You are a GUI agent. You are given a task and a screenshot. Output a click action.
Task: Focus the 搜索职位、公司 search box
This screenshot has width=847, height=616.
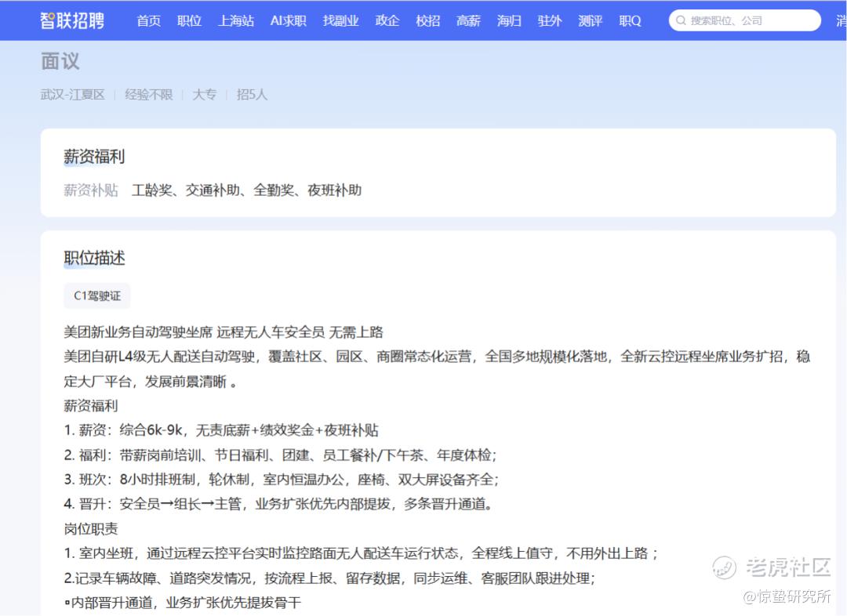pyautogui.click(x=744, y=20)
